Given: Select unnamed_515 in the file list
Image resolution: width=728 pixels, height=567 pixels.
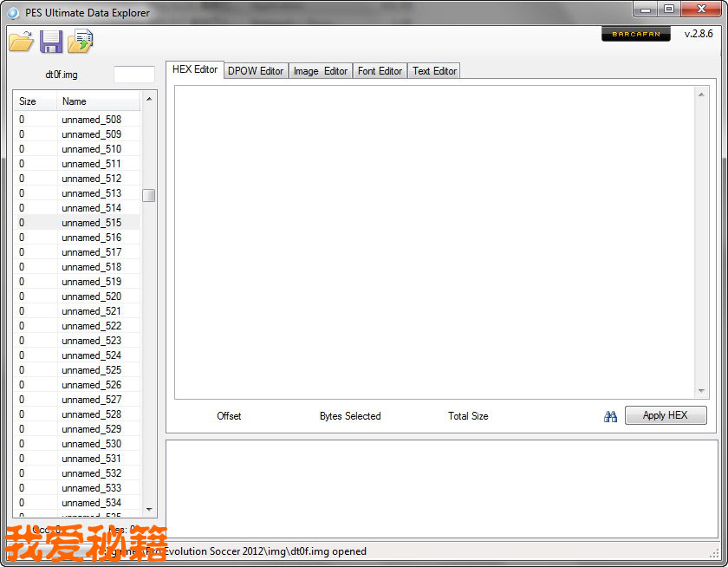Looking at the screenshot, I should (x=91, y=223).
